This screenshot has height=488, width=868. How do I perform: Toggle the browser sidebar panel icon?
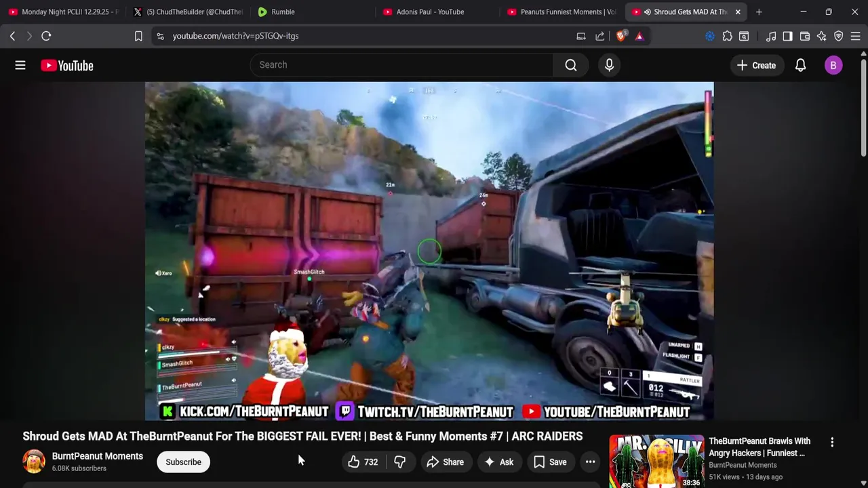tap(787, 36)
